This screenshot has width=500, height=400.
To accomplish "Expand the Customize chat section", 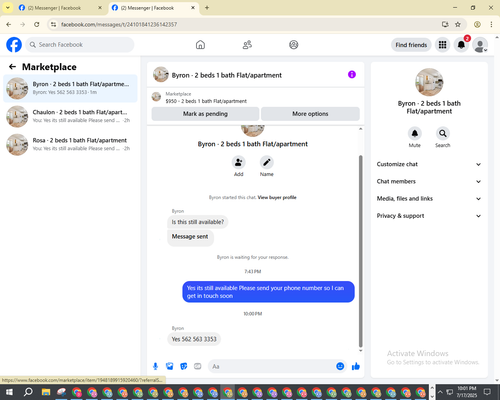I will (429, 164).
